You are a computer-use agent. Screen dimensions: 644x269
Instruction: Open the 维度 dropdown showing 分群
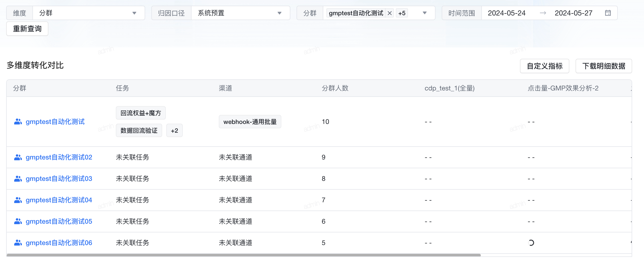[x=89, y=13]
